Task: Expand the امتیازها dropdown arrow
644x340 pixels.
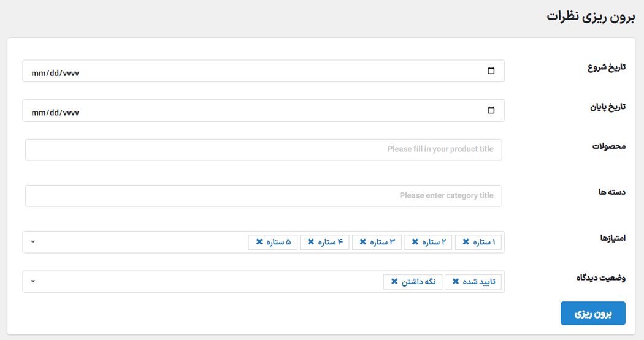Action: (x=33, y=242)
